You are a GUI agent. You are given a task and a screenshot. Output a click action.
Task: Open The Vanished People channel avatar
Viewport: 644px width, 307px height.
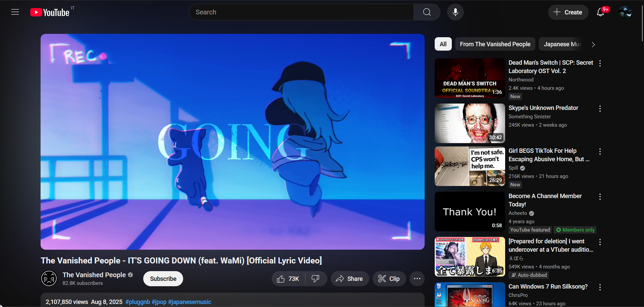pyautogui.click(x=49, y=279)
